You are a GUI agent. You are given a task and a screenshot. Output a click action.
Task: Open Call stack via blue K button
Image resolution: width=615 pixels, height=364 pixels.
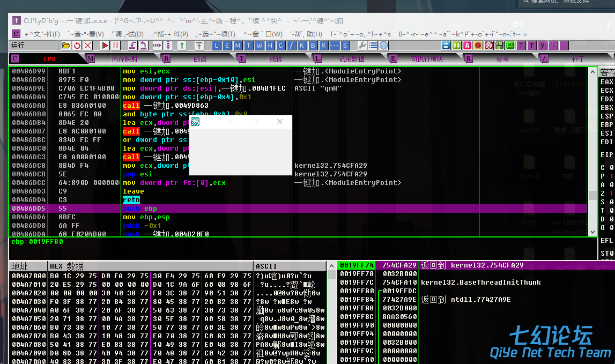[302, 46]
